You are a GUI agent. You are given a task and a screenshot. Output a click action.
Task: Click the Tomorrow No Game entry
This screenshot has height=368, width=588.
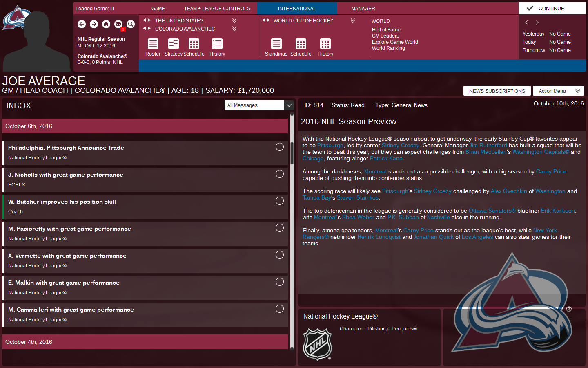pos(547,50)
